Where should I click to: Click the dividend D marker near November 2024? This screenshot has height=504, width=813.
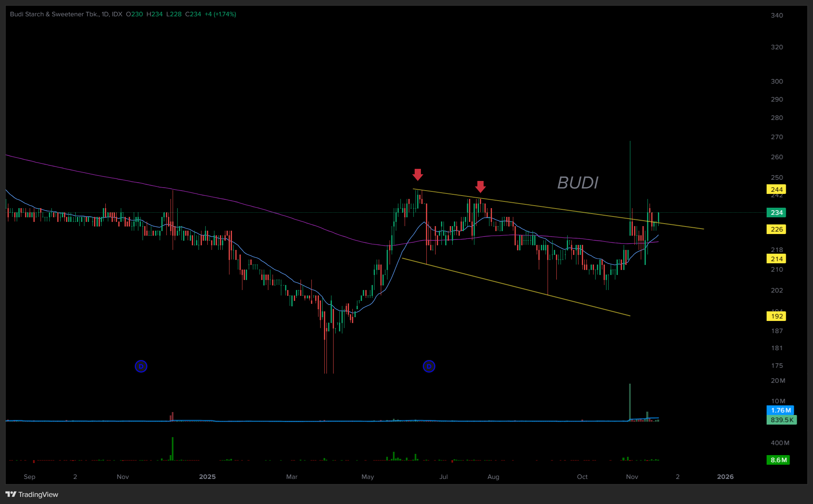coord(141,367)
